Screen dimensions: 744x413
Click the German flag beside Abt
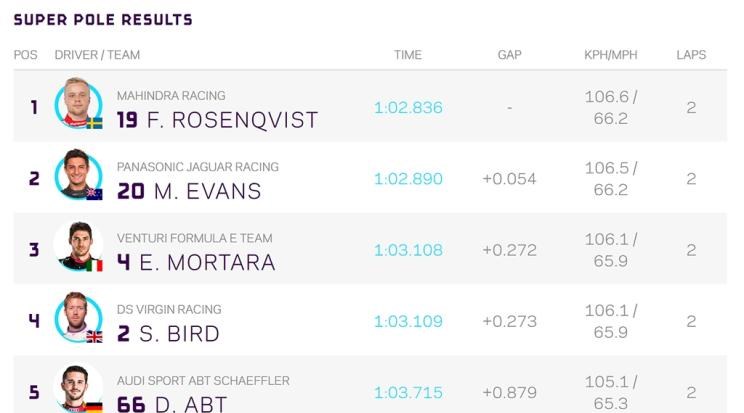(94, 407)
